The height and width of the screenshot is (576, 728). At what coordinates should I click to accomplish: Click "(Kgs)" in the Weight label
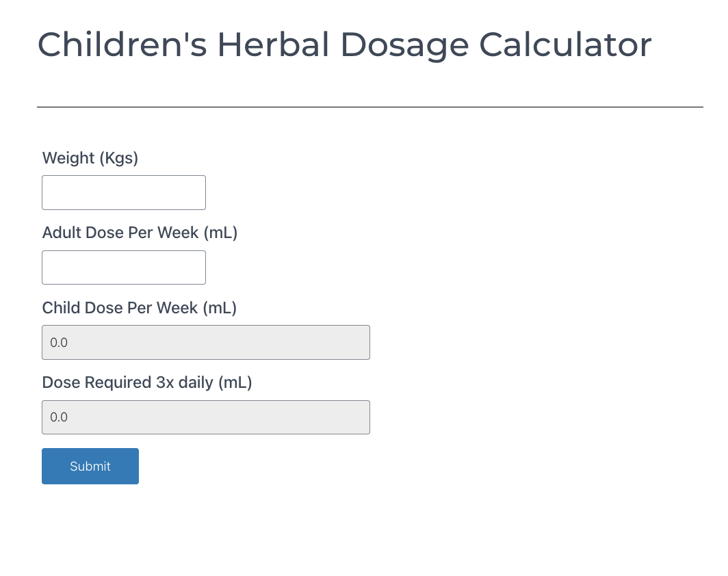point(118,158)
